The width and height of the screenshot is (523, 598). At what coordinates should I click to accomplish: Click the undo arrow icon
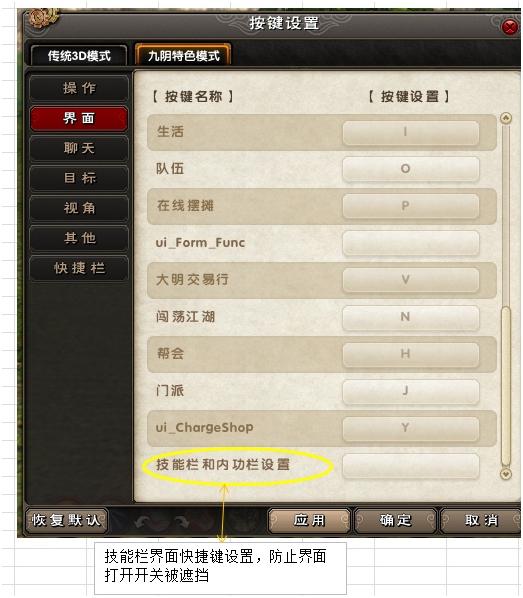(x=142, y=521)
